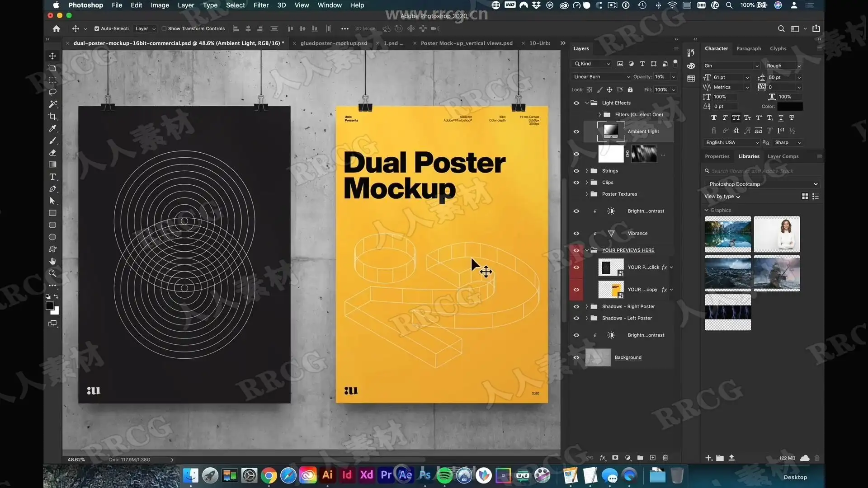Select the Lasso tool
The image size is (868, 488).
(52, 92)
